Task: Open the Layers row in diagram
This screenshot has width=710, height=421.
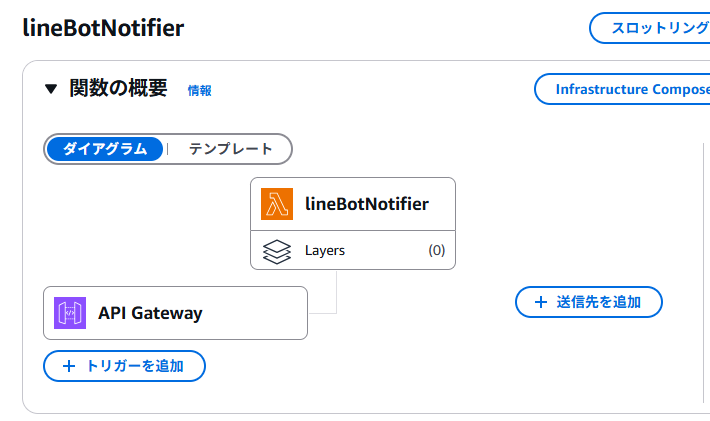Action: [x=353, y=250]
